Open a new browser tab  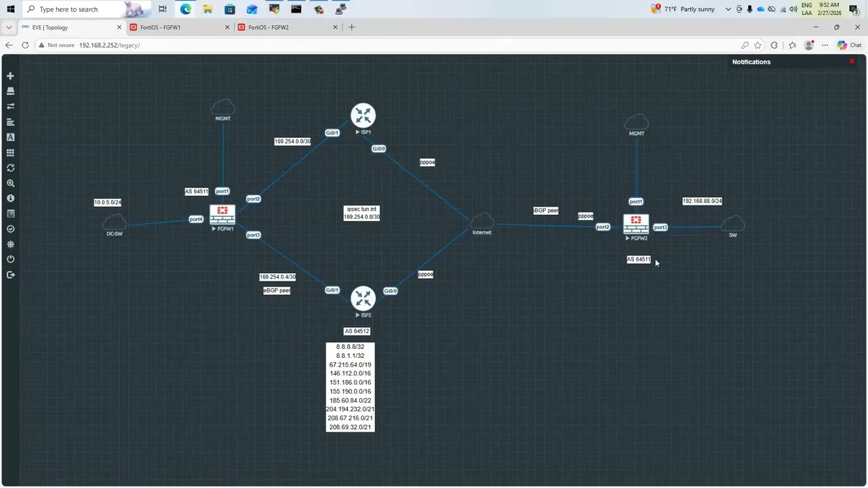coord(351,27)
